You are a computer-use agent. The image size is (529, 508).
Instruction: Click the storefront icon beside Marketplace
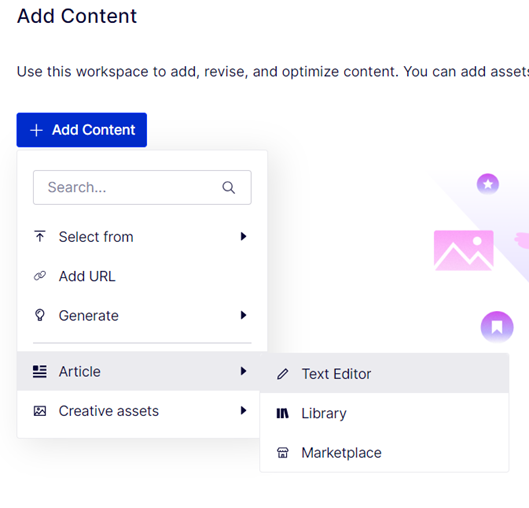[x=283, y=453]
